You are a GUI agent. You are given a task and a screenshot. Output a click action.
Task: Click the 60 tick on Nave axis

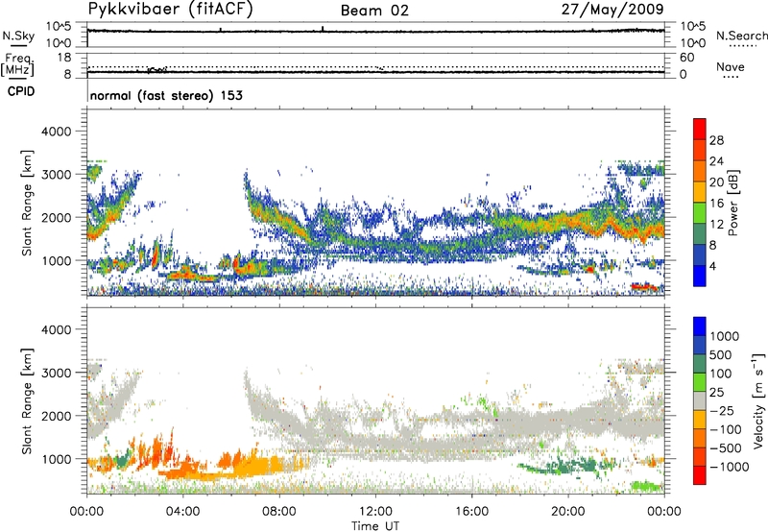tap(686, 58)
